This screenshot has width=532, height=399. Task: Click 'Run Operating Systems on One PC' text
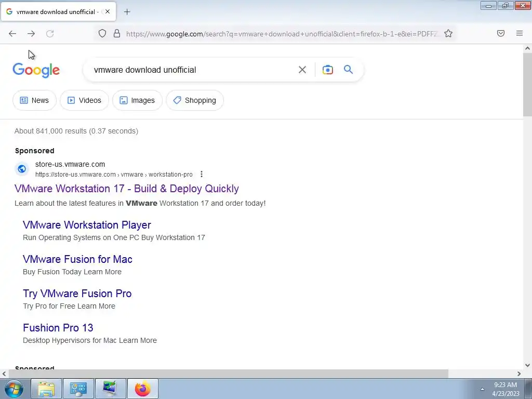point(81,237)
